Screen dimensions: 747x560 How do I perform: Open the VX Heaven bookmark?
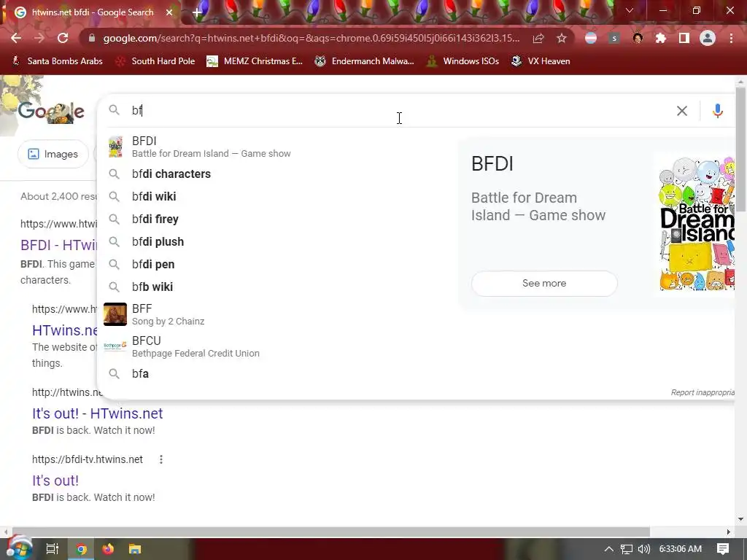[541, 61]
